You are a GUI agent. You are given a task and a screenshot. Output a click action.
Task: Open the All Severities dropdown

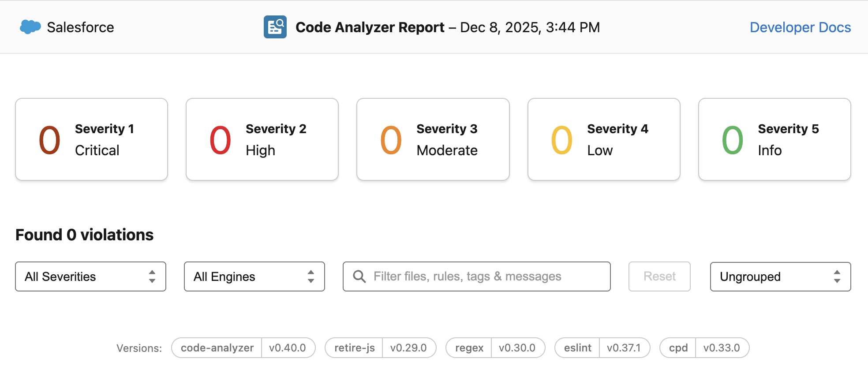click(91, 276)
